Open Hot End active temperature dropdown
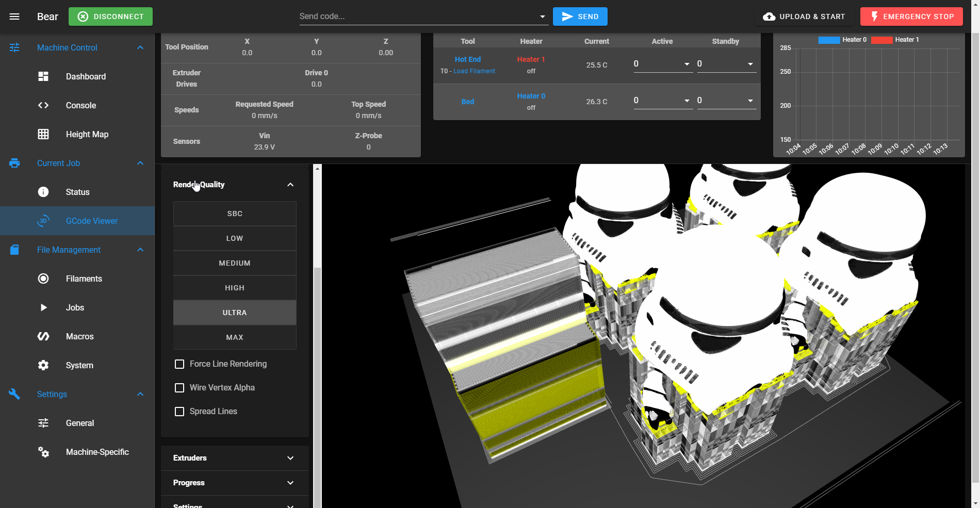The width and height of the screenshot is (980, 508). pos(687,64)
